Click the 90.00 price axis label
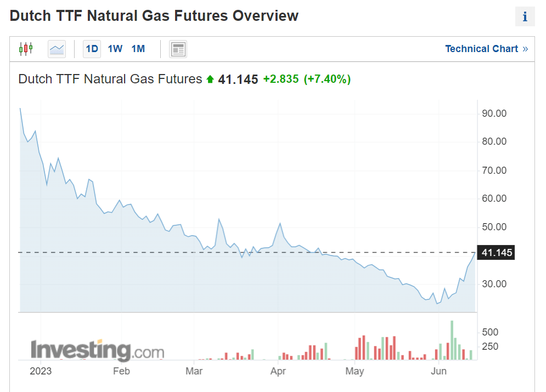The height and width of the screenshot is (392, 546). pyautogui.click(x=494, y=113)
